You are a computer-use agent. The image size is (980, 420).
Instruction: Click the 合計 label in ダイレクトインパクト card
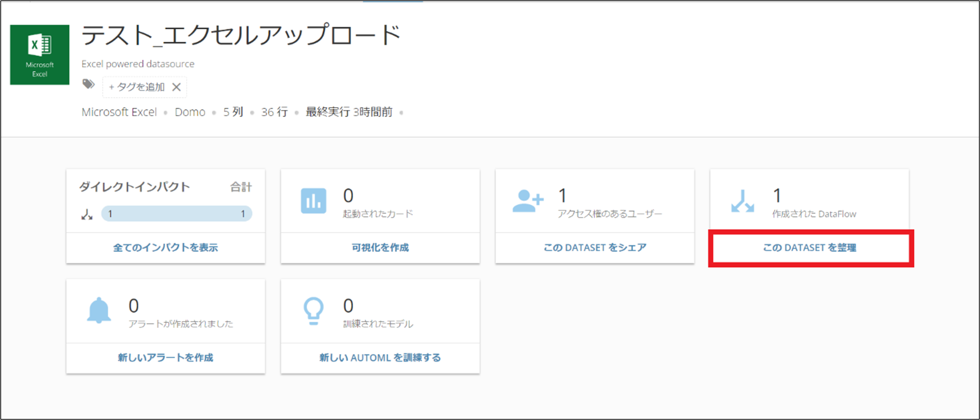coord(241,187)
